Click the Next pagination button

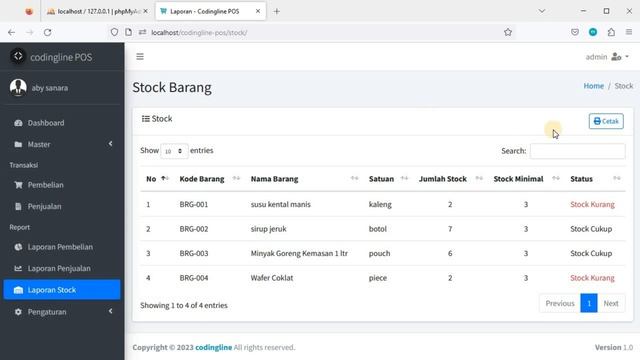click(x=611, y=303)
